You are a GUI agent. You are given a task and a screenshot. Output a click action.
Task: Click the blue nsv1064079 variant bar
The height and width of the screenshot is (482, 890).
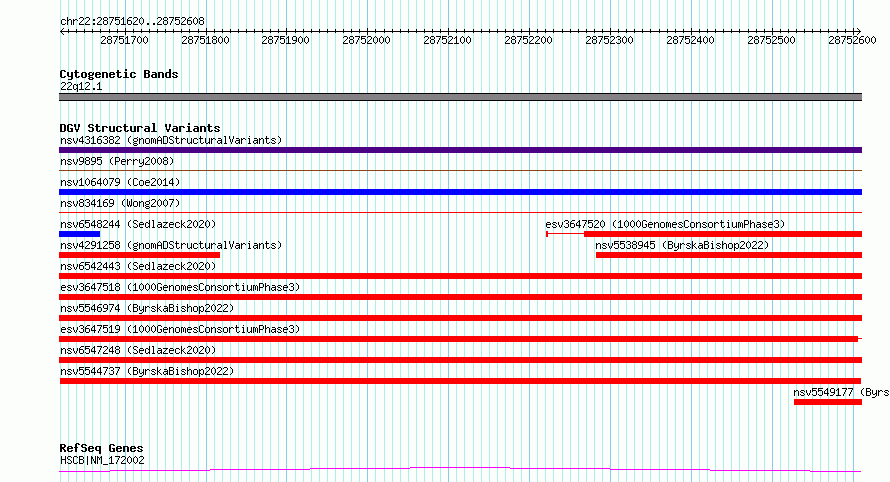(460, 192)
